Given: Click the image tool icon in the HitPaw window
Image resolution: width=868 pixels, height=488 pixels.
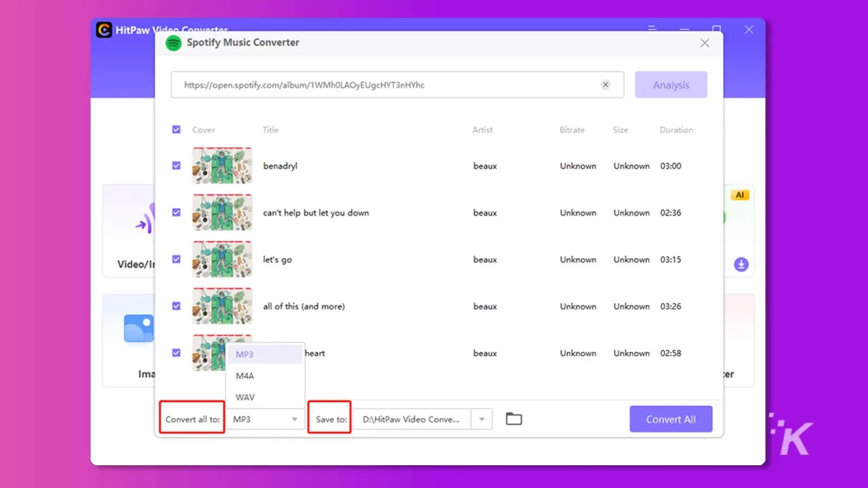Looking at the screenshot, I should pos(139,328).
